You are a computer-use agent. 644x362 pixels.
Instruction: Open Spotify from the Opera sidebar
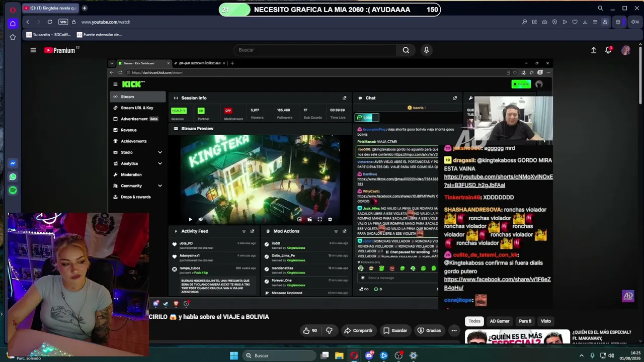[13, 191]
